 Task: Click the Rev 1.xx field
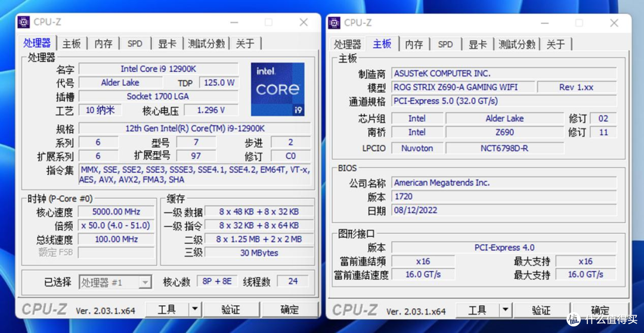(577, 87)
